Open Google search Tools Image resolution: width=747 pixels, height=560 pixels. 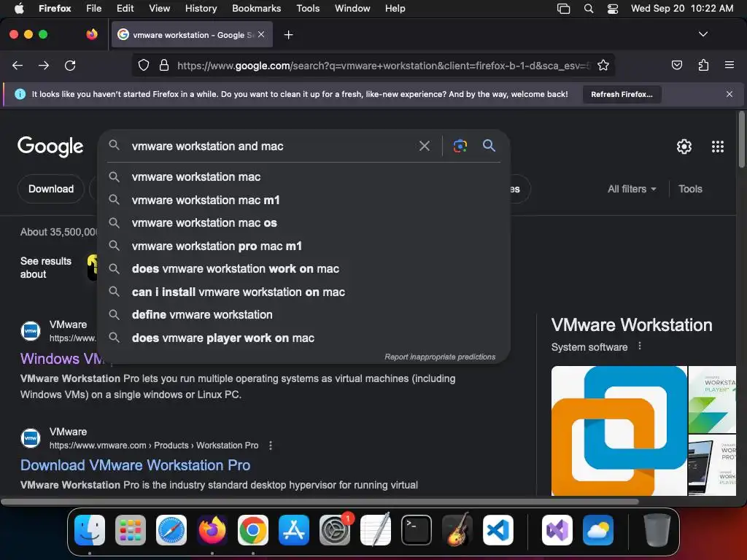click(x=690, y=189)
